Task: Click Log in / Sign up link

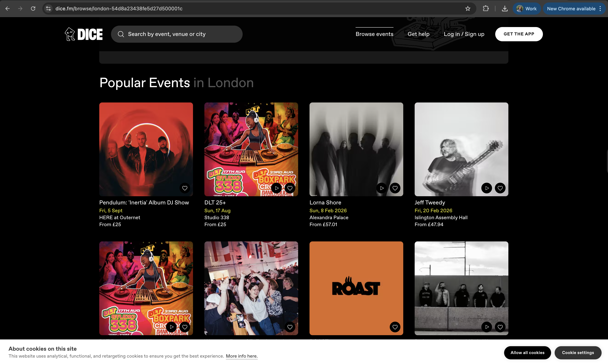Action: coord(464,34)
